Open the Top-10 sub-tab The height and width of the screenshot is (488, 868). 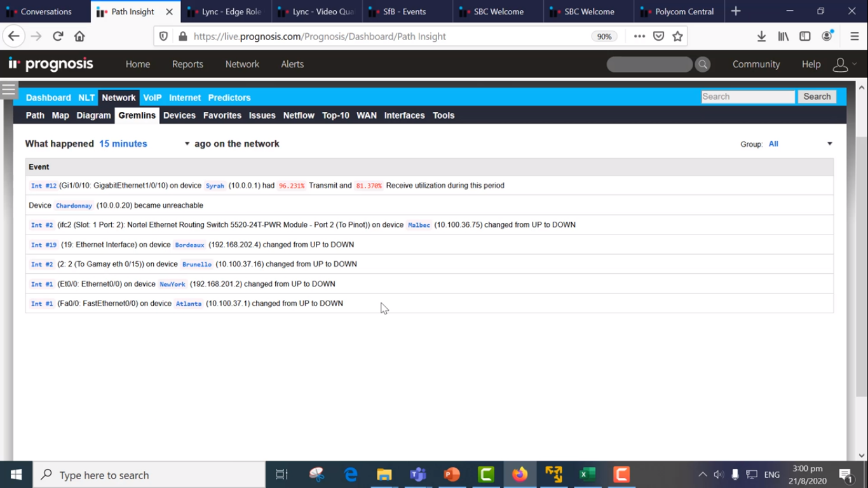[336, 116]
